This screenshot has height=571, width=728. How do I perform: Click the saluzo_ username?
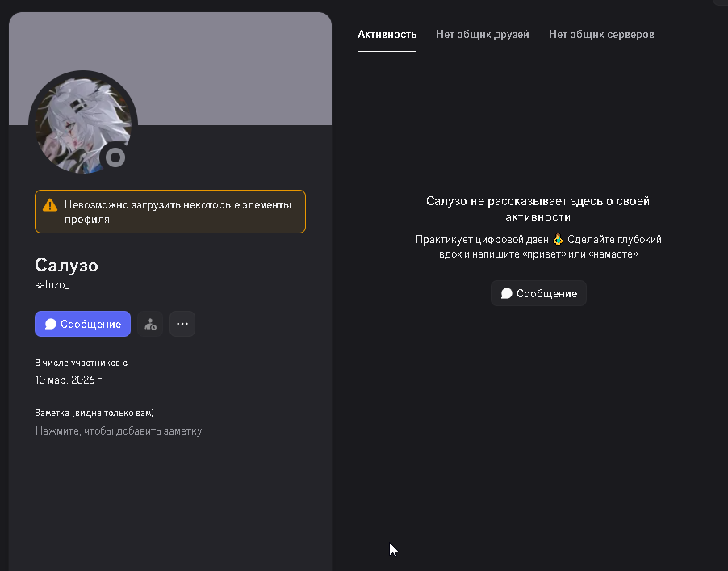pyautogui.click(x=52, y=285)
